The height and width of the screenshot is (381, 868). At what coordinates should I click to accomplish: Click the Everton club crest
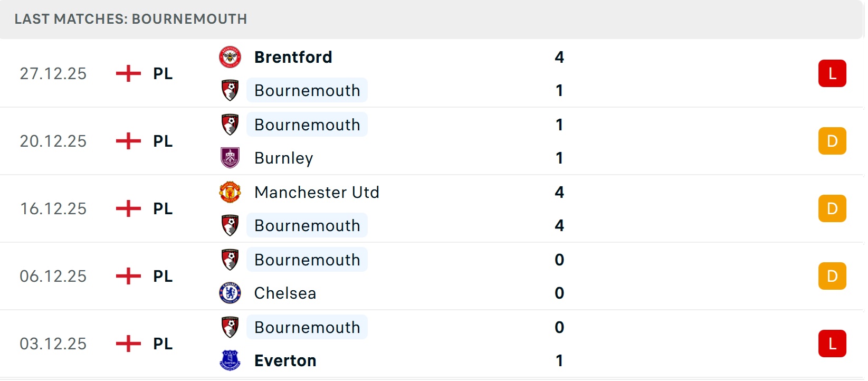[x=230, y=360]
